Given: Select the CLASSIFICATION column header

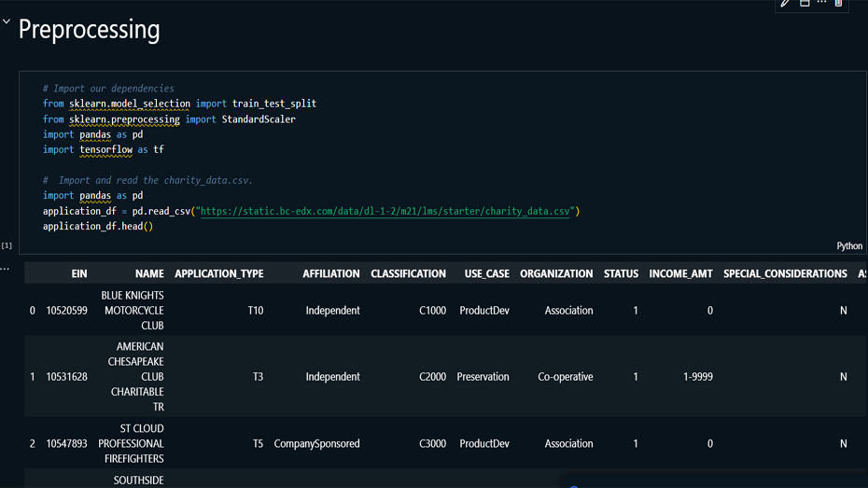Looking at the screenshot, I should (x=408, y=273).
